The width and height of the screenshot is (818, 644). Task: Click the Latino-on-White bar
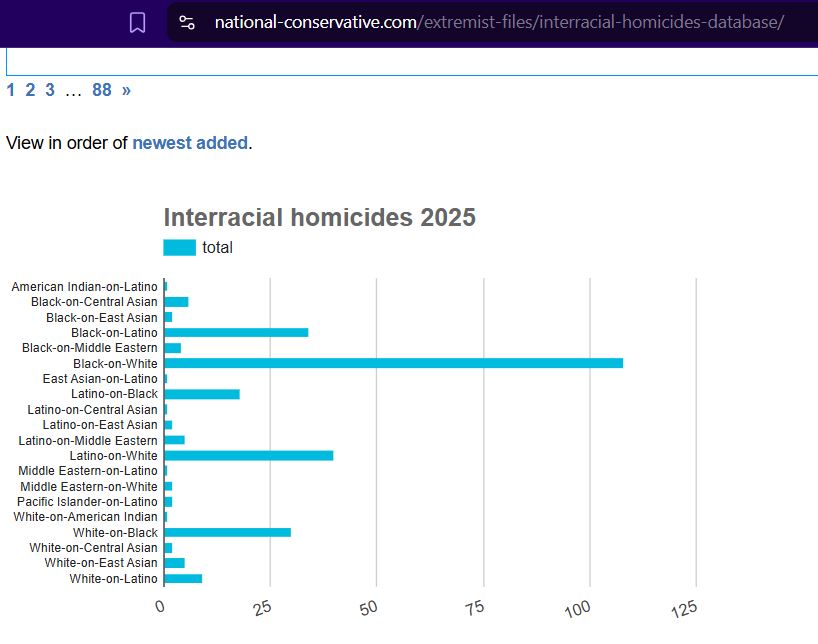coord(248,456)
